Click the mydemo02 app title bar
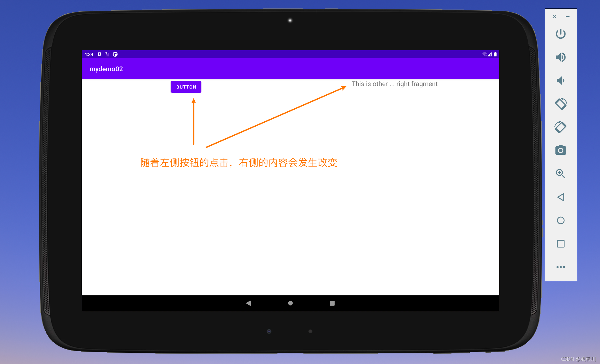600x364 pixels. click(106, 69)
